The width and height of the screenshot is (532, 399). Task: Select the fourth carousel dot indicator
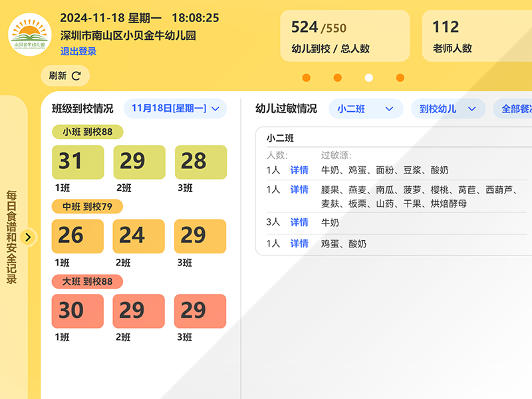point(400,78)
